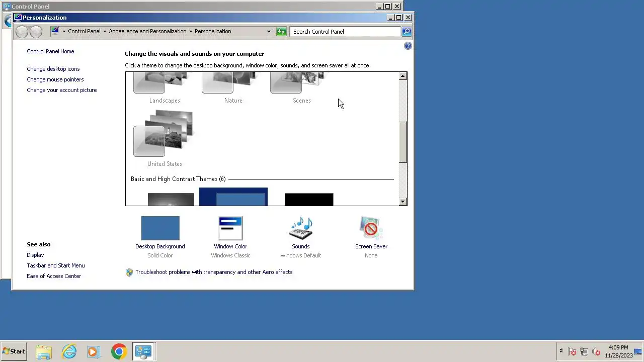Click 'Windows Classic' text under Window Color
The image size is (644, 362).
(230, 255)
